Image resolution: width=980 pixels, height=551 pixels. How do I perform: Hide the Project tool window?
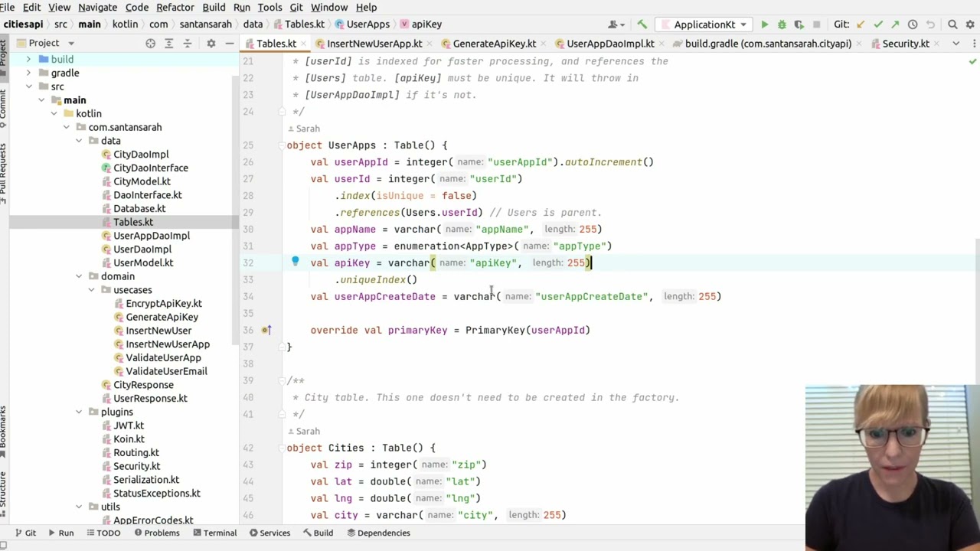pos(229,44)
